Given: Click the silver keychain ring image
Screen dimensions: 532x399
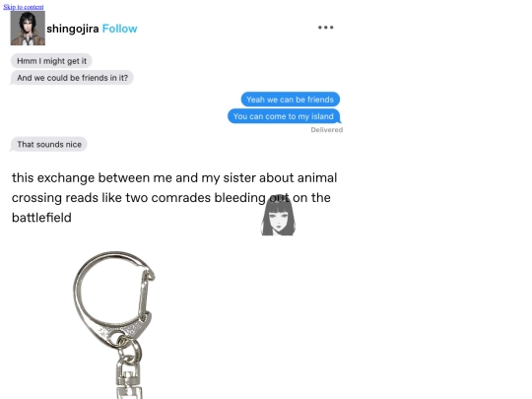Looking at the screenshot, I should pos(113,325).
